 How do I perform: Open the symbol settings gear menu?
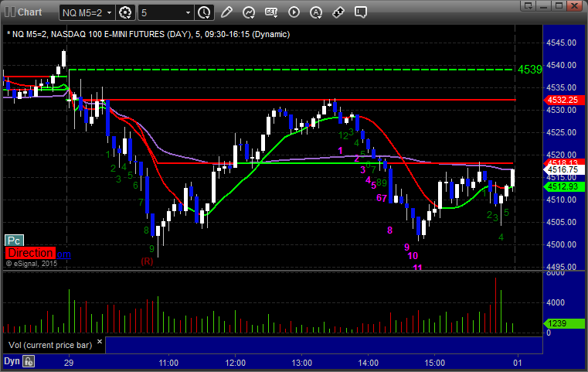125,13
